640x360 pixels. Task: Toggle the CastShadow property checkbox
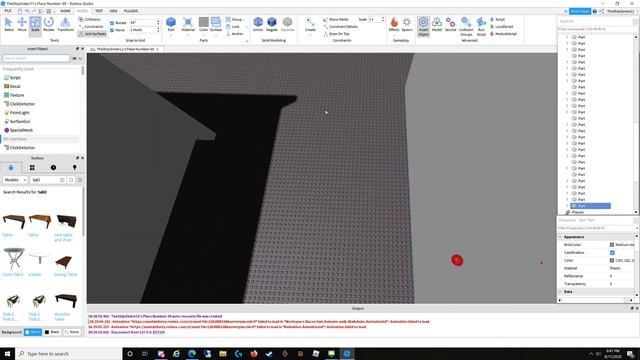click(612, 253)
